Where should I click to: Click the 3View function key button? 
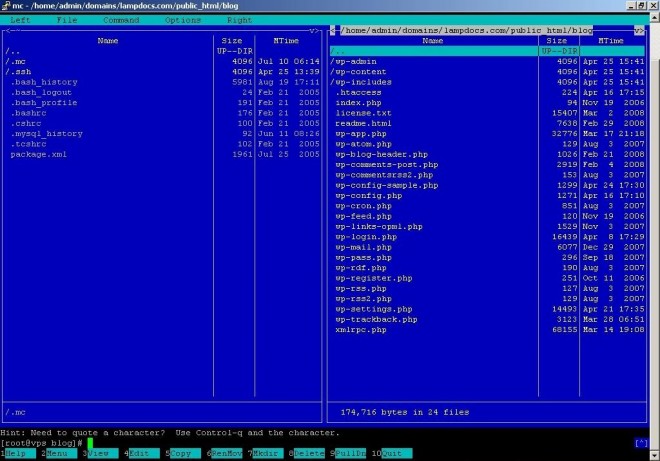point(101,453)
